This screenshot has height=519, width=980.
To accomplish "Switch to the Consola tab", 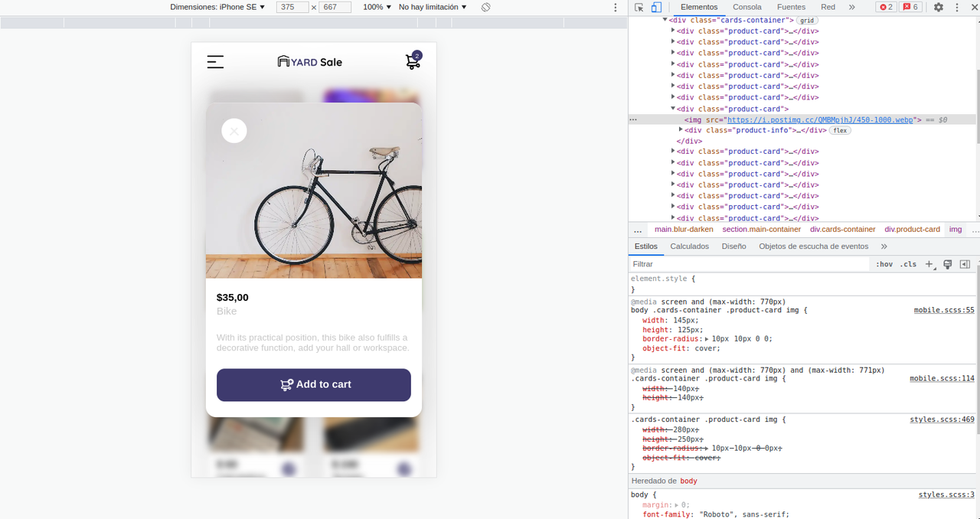I will [x=747, y=7].
